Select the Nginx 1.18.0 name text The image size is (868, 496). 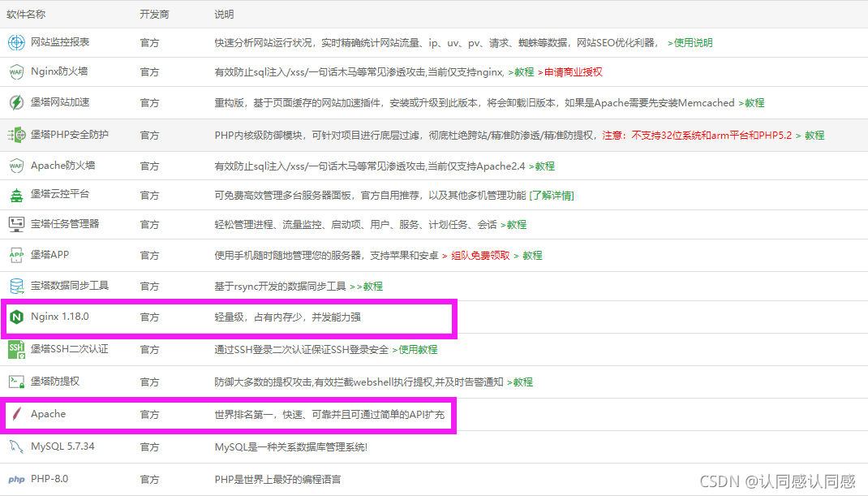60,317
